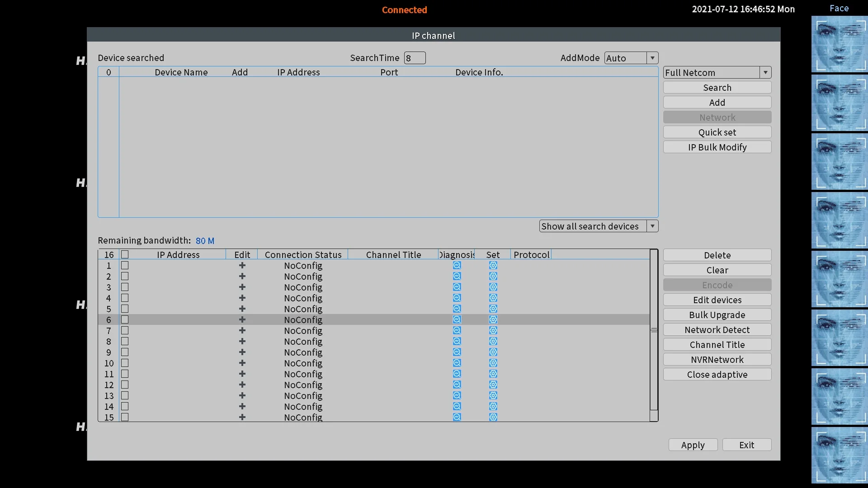Viewport: 868px width, 488px height.
Task: Click diagnosis icon for channel 3
Action: 457,287
